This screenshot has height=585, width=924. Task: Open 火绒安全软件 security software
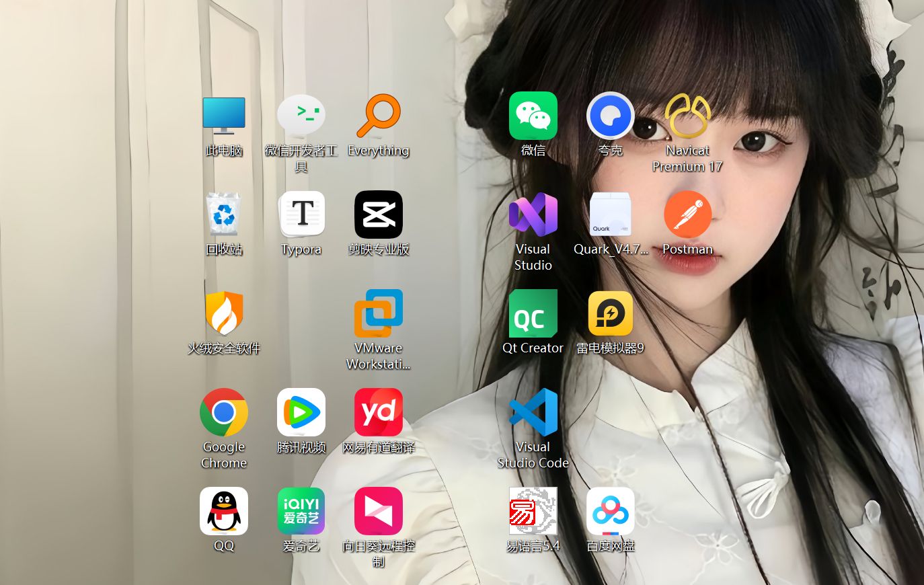pos(224,313)
